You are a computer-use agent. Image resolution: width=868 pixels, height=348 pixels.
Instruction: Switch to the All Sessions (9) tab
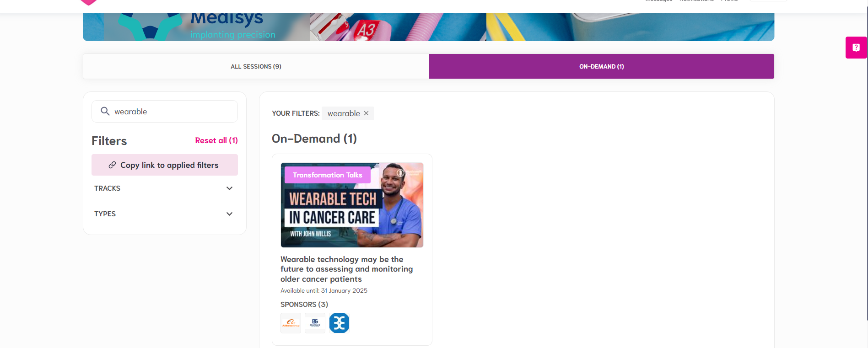click(256, 66)
